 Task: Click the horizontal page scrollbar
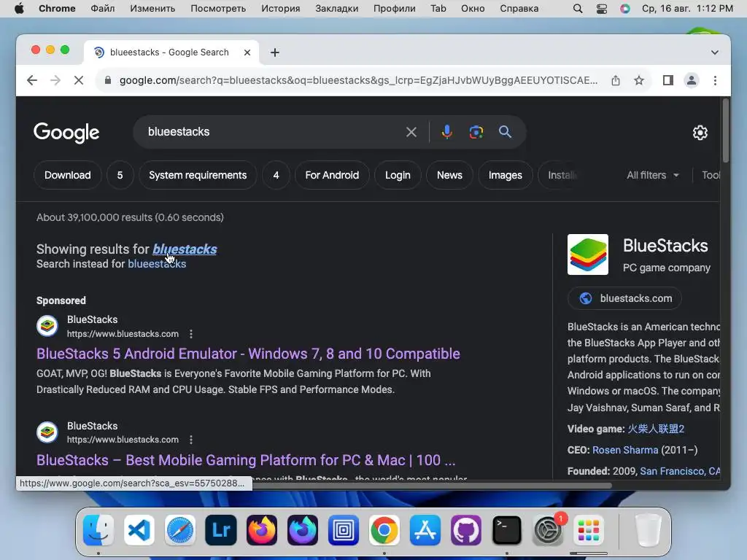pyautogui.click(x=431, y=486)
